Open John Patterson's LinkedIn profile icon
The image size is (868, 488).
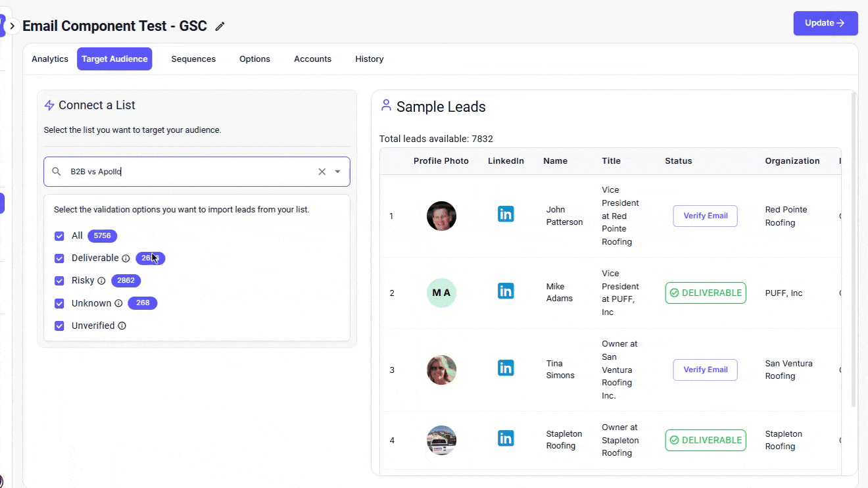(506, 214)
